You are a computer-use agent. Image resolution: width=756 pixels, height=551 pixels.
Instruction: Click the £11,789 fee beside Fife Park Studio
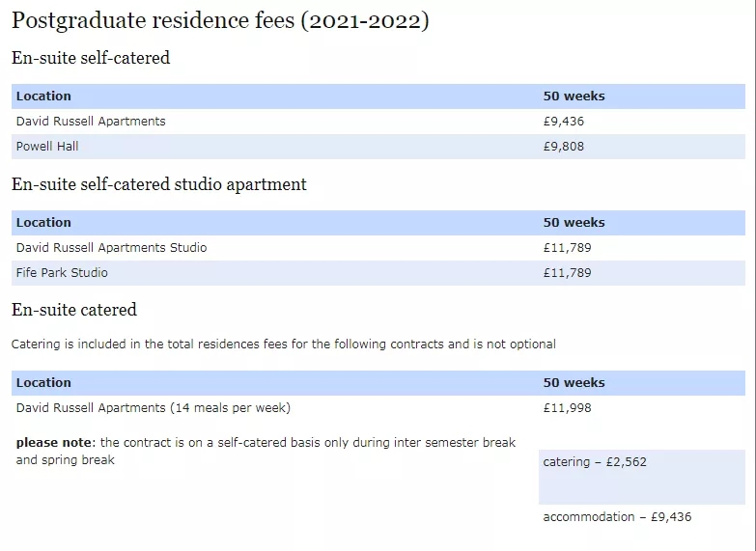pos(567,273)
